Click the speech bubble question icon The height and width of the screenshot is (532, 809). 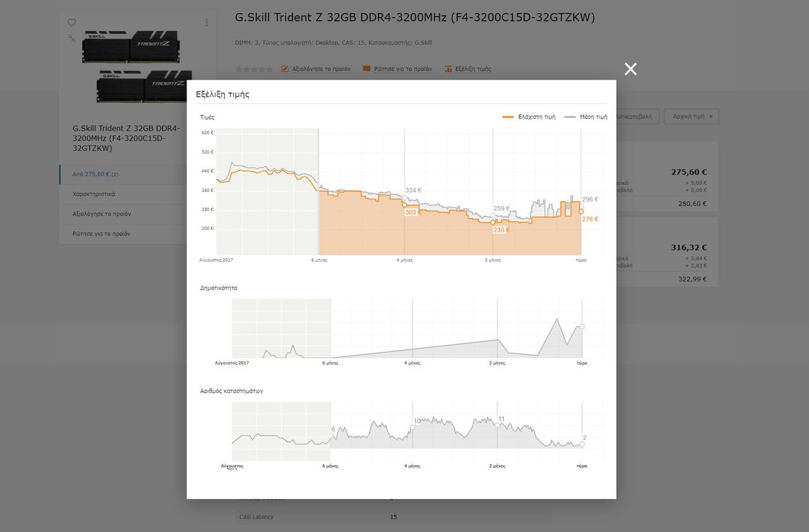367,69
